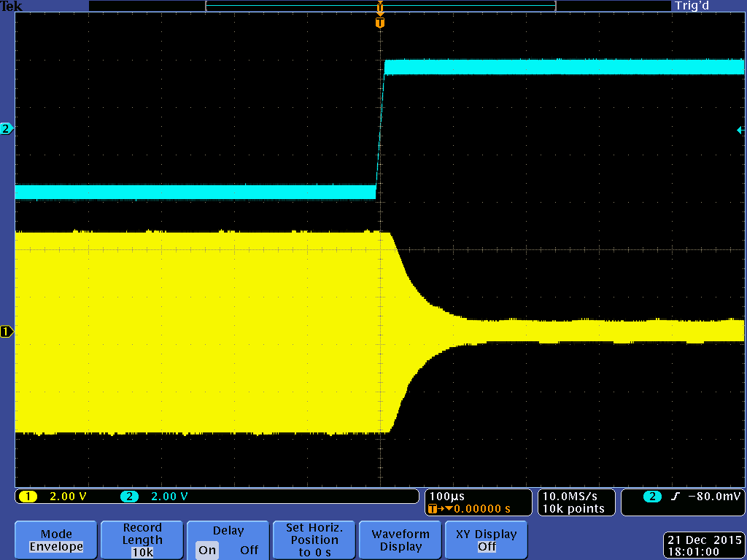Click the trigger level arrow on right edge
This screenshot has width=747, height=560.
tap(740, 130)
